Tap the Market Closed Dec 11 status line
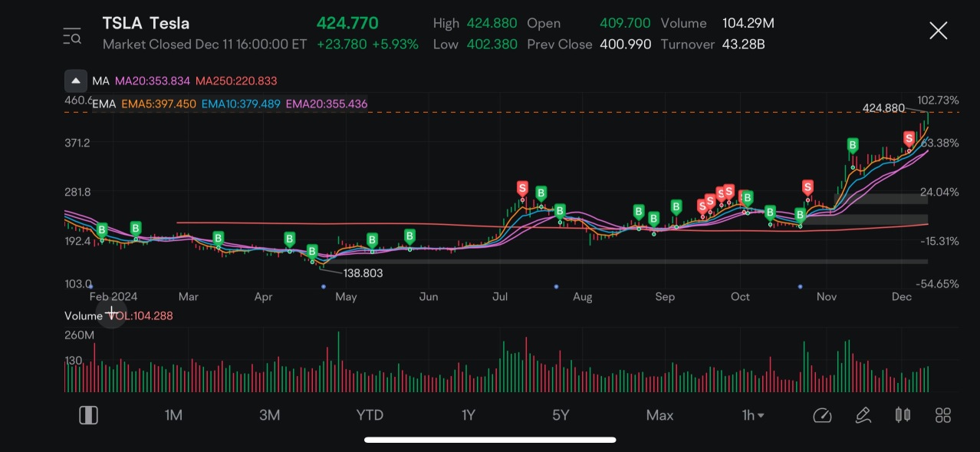Image resolution: width=980 pixels, height=452 pixels. tap(205, 44)
